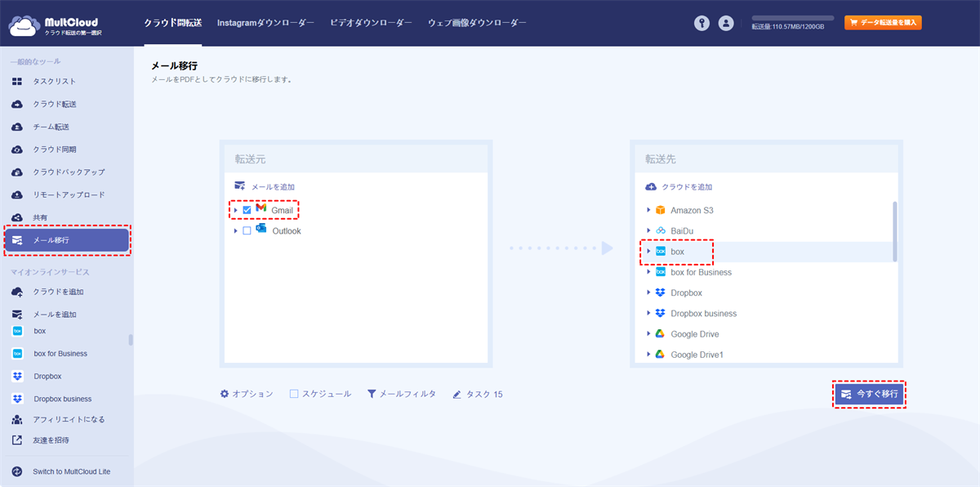Click the Outlook icon in source list

point(261,230)
